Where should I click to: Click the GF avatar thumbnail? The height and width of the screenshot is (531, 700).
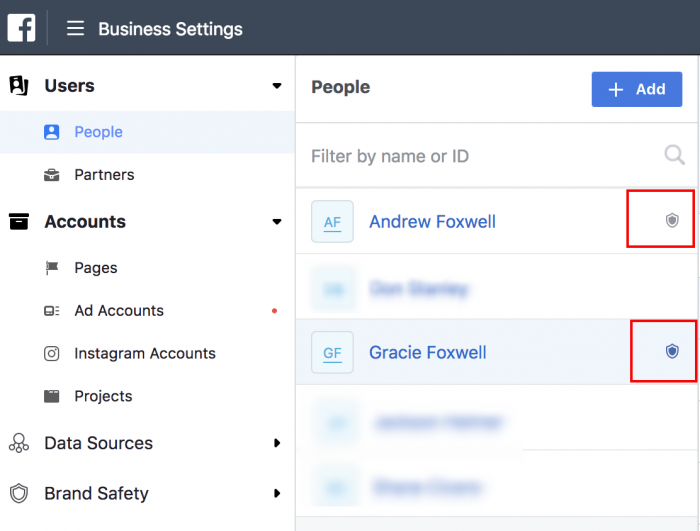[332, 352]
